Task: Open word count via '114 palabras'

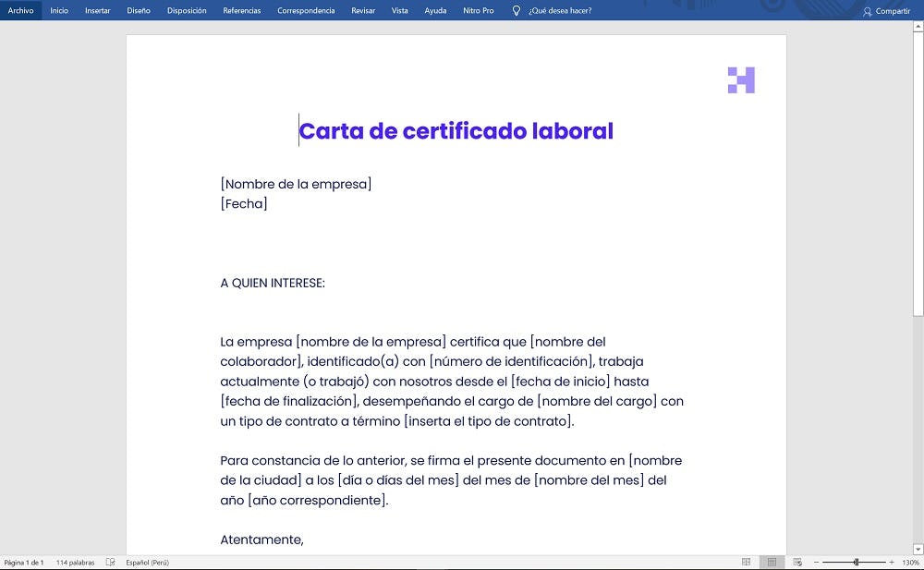Action: (77, 562)
